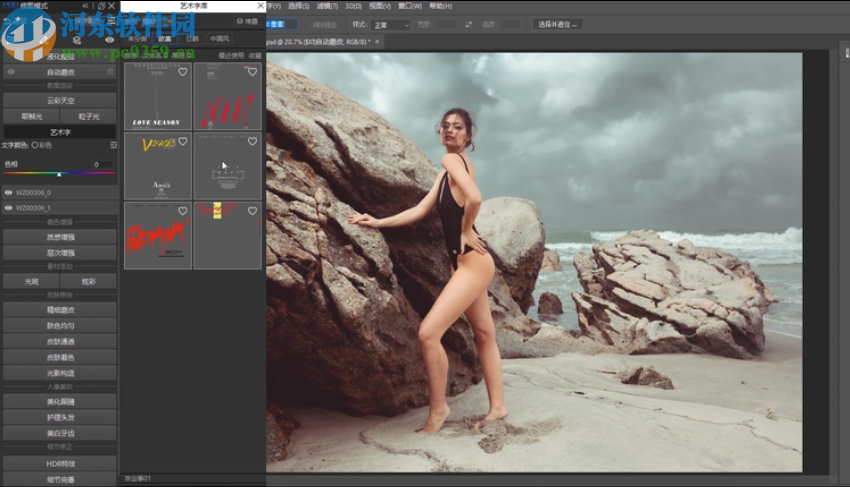850x487 pixels.
Task: Close the 艺术字库 panel
Action: [x=260, y=6]
